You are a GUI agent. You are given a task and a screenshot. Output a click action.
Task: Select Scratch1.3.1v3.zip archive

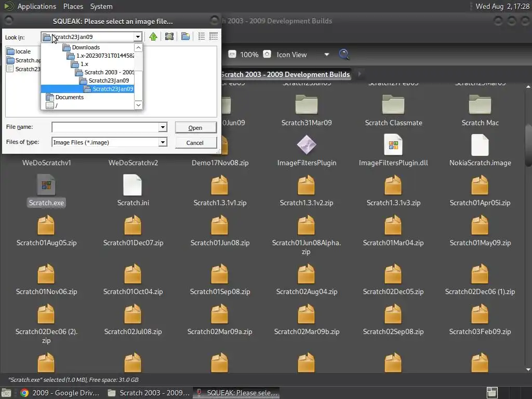393,191
